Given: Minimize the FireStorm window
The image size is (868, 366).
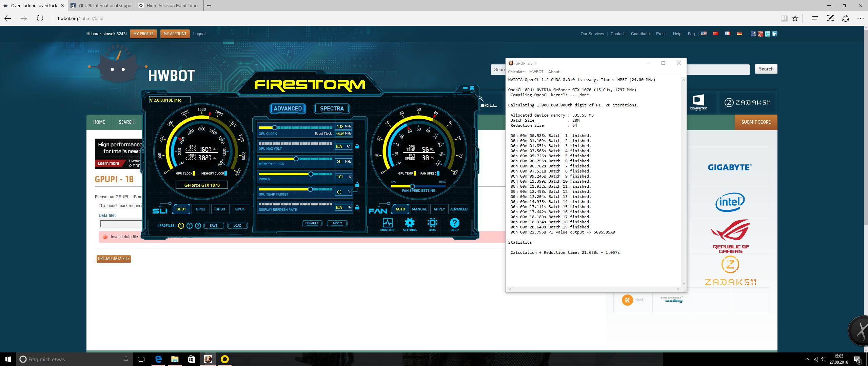Looking at the screenshot, I should pyautogui.click(x=465, y=88).
